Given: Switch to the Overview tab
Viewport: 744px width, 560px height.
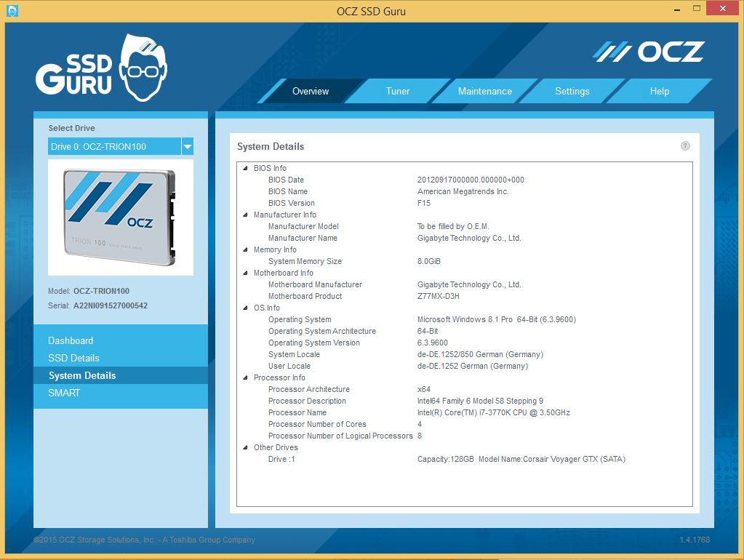Looking at the screenshot, I should pos(311,91).
